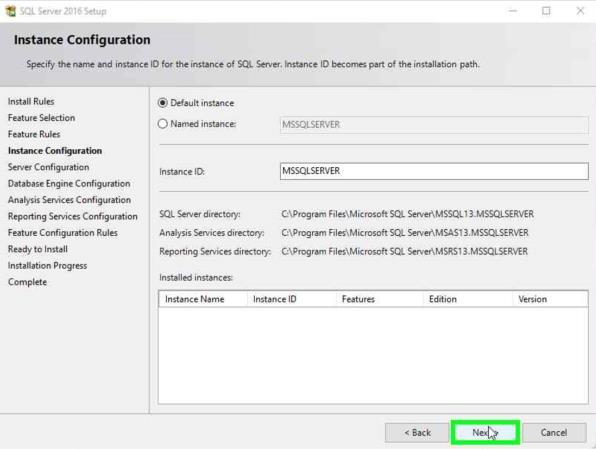The height and width of the screenshot is (449, 596).
Task: Go to the Feature Rules step
Action: click(x=34, y=134)
